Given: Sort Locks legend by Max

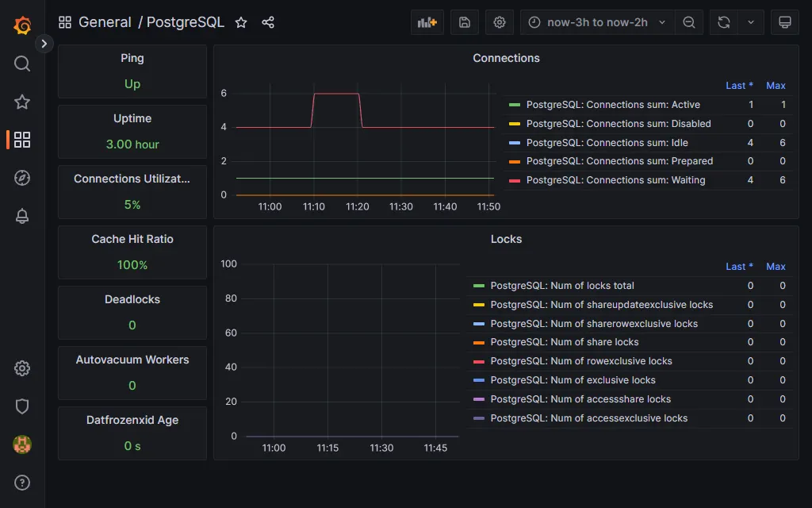Looking at the screenshot, I should [x=776, y=267].
